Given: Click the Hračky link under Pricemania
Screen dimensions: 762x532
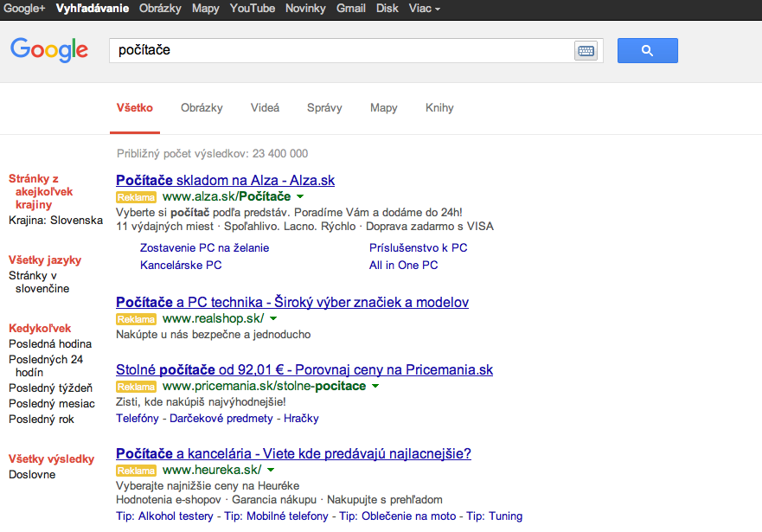Looking at the screenshot, I should [301, 419].
